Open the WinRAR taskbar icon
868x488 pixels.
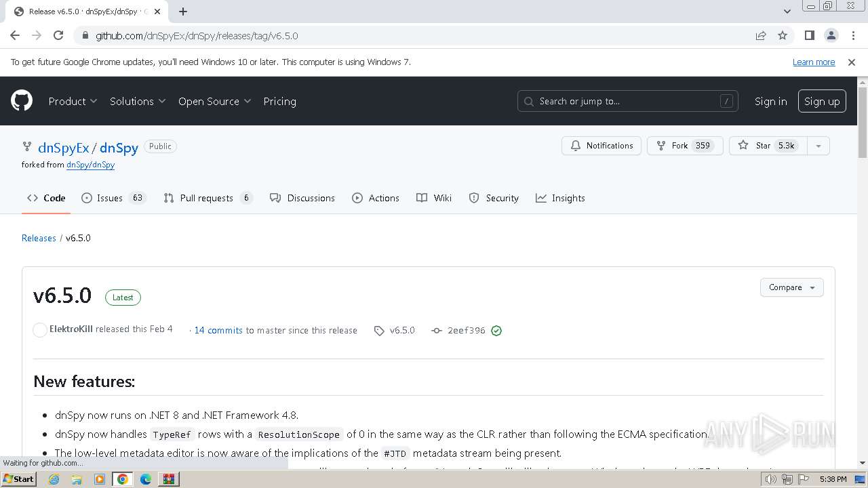169,479
